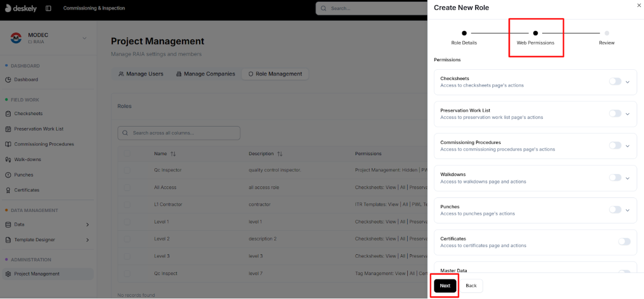Click the Manage Users people icon
This screenshot has width=644, height=299.
(121, 74)
